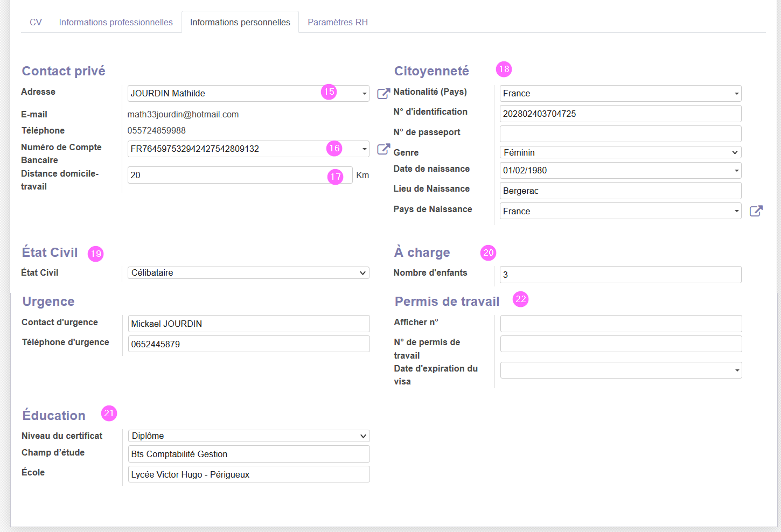
Task: Open the Genre select showing Féminin
Action: pos(620,152)
